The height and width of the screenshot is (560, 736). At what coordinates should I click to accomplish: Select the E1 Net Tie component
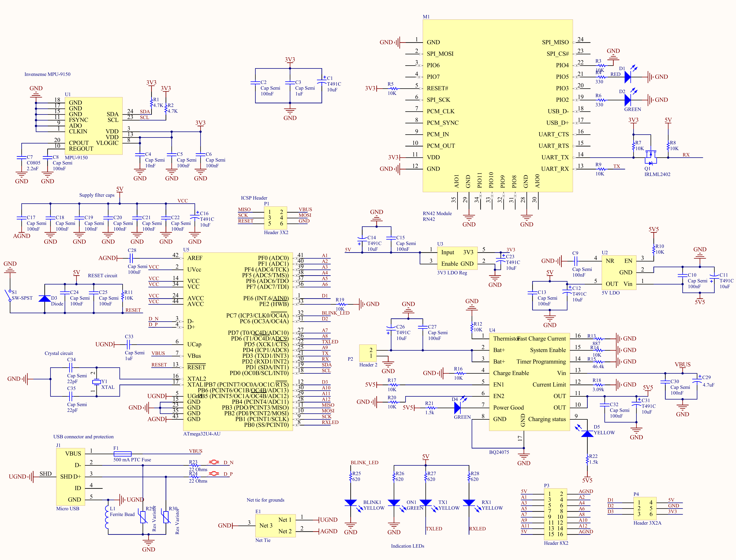[275, 526]
